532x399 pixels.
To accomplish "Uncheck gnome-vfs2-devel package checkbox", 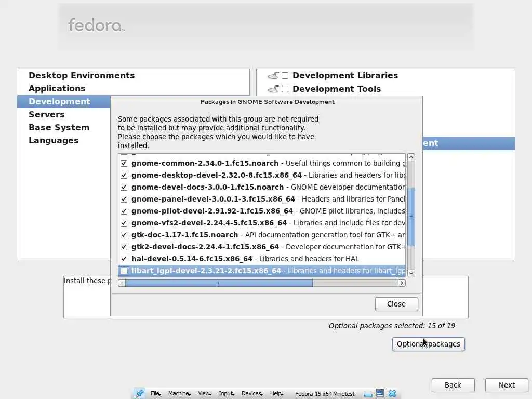I will click(124, 223).
